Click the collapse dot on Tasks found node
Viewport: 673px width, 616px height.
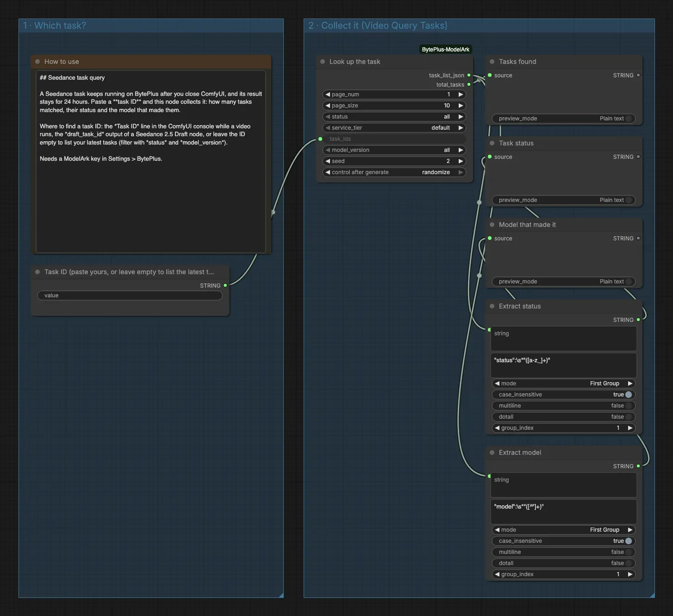click(x=492, y=62)
